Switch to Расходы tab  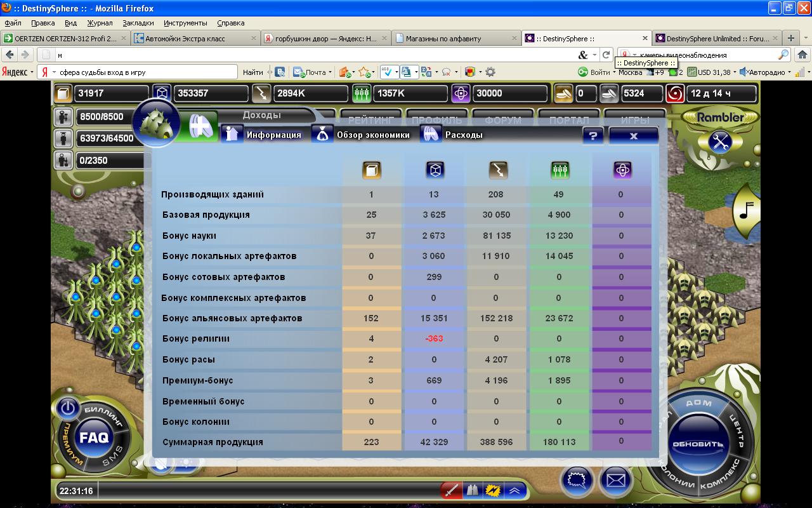coord(452,135)
